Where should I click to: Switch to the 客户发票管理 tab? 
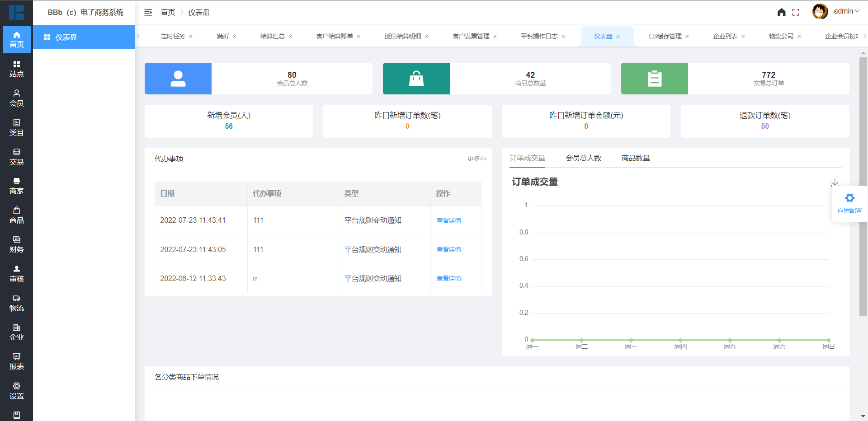tap(471, 36)
